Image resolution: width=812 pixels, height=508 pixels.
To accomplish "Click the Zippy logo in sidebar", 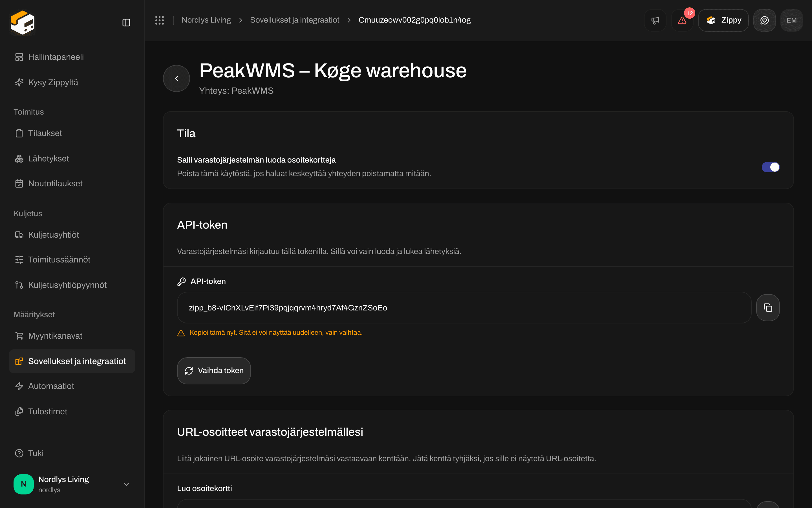I will pyautogui.click(x=23, y=23).
